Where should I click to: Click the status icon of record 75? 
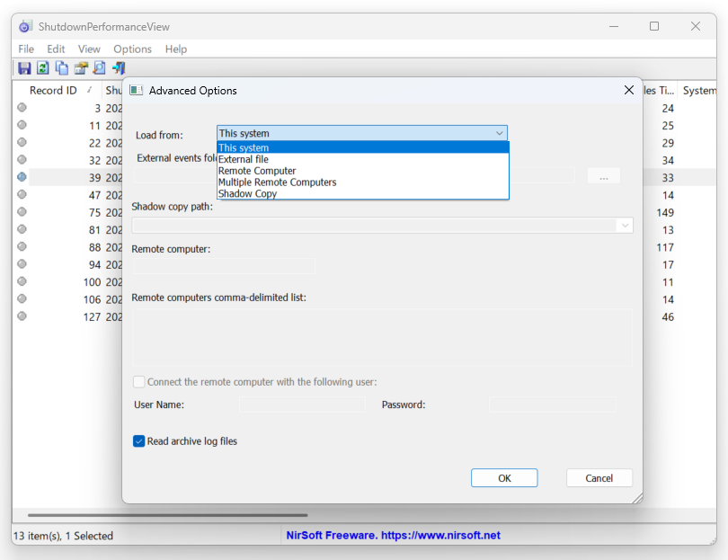pos(22,212)
